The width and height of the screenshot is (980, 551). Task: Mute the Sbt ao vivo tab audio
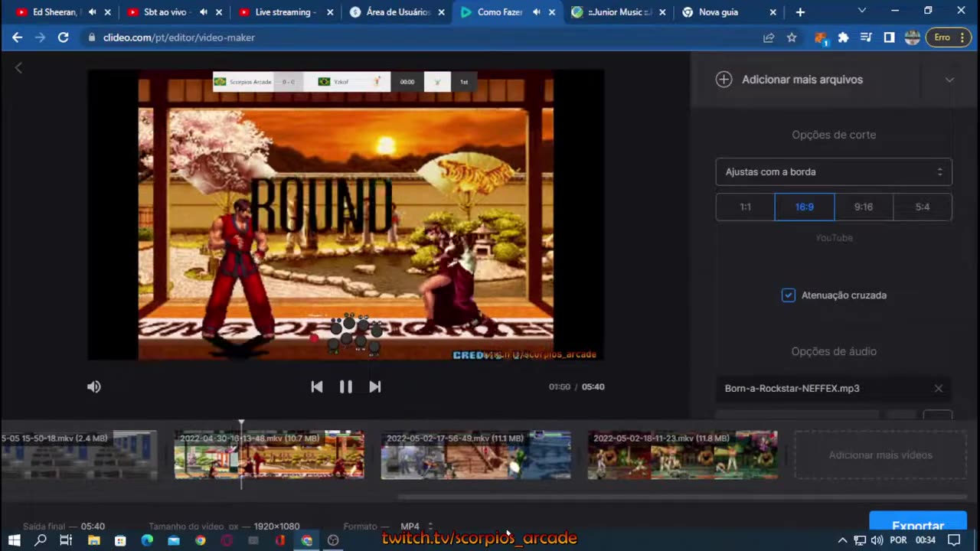click(x=204, y=12)
